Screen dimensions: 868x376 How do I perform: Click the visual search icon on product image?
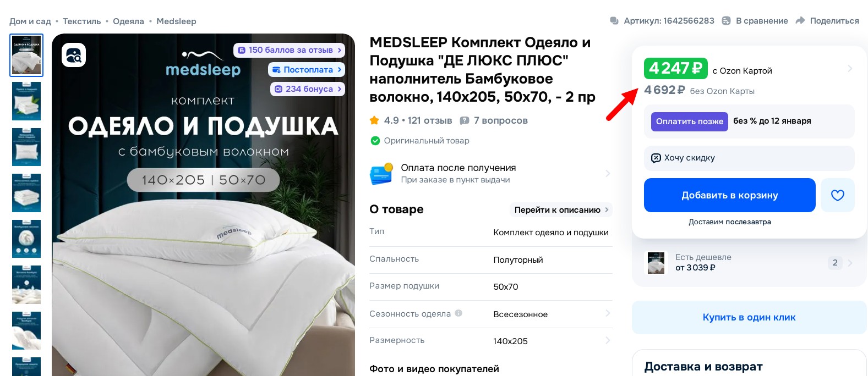point(74,55)
